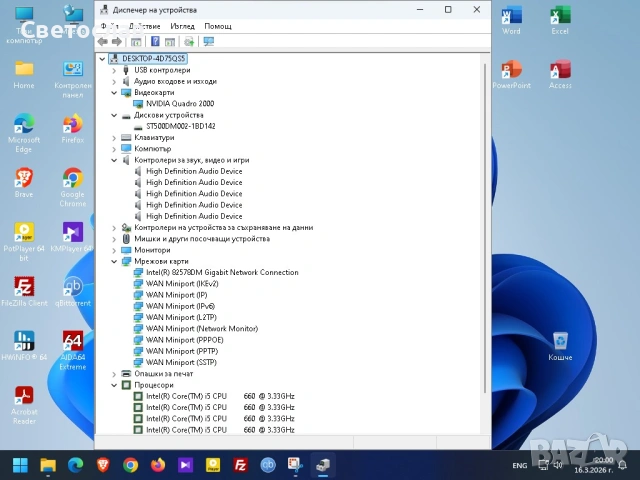Image resolution: width=640 pixels, height=480 pixels.
Task: Select the Кошче recycle bin icon
Action: (560, 346)
